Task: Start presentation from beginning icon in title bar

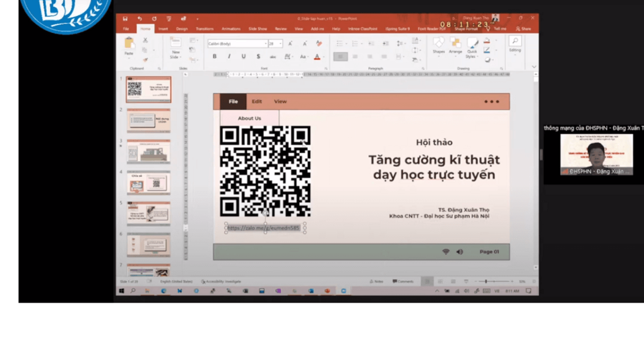Action: coord(169,18)
